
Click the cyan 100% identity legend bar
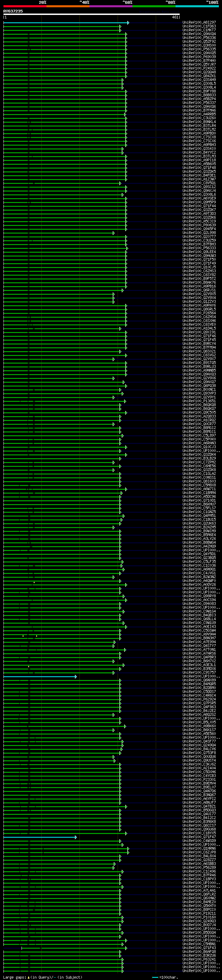[x=197, y=6]
